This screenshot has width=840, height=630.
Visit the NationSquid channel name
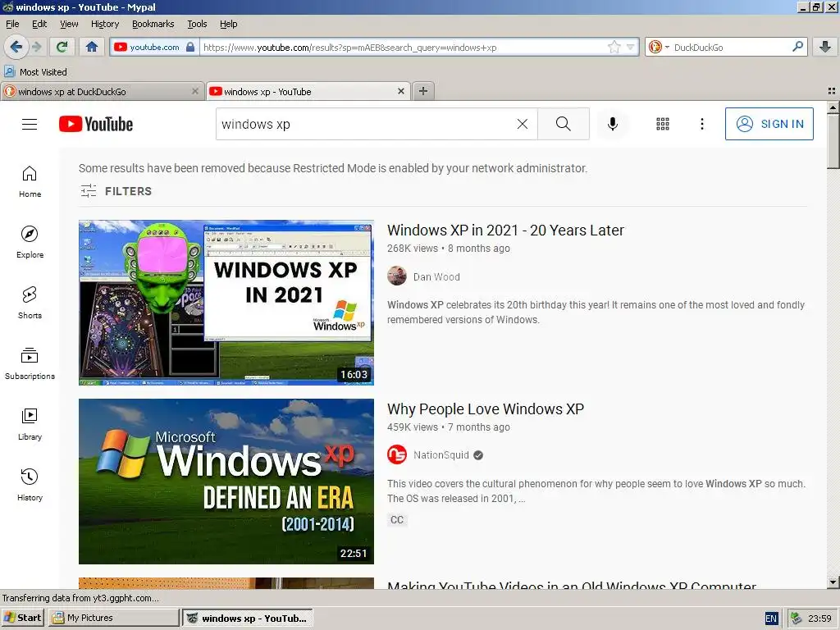[x=441, y=454]
